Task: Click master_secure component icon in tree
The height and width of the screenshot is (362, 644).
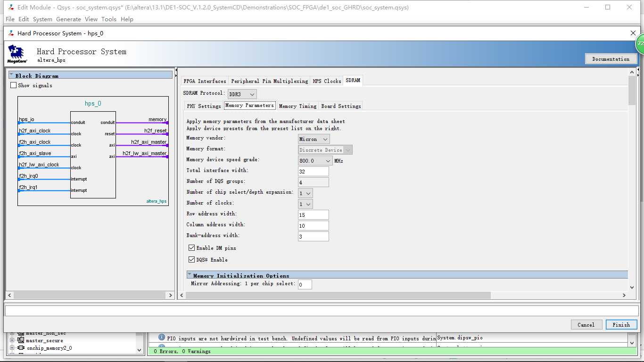Action: click(x=21, y=340)
